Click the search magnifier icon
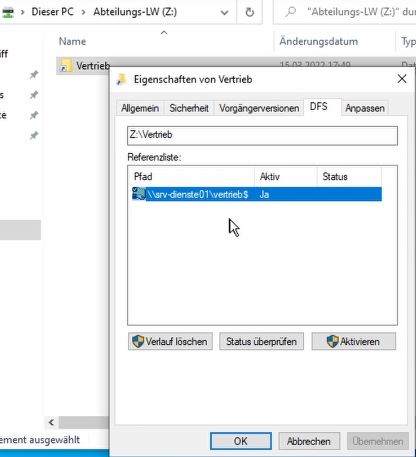Image resolution: width=416 pixels, height=457 pixels. pyautogui.click(x=291, y=12)
